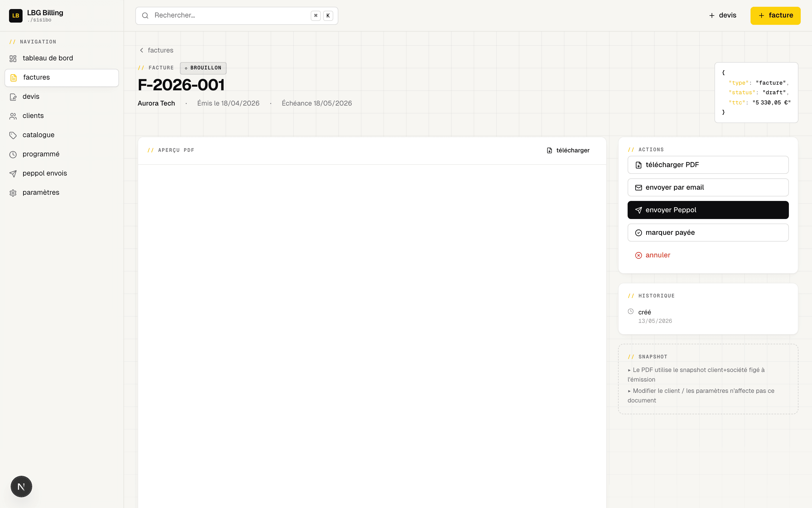Click the ⌘ shortcut key badge
Image resolution: width=812 pixels, height=508 pixels.
315,16
